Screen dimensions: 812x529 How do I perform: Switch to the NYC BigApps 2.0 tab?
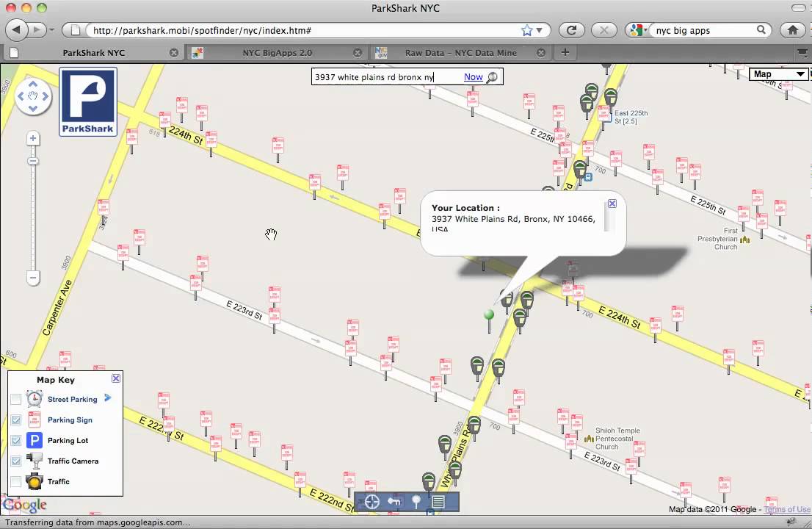coord(277,52)
